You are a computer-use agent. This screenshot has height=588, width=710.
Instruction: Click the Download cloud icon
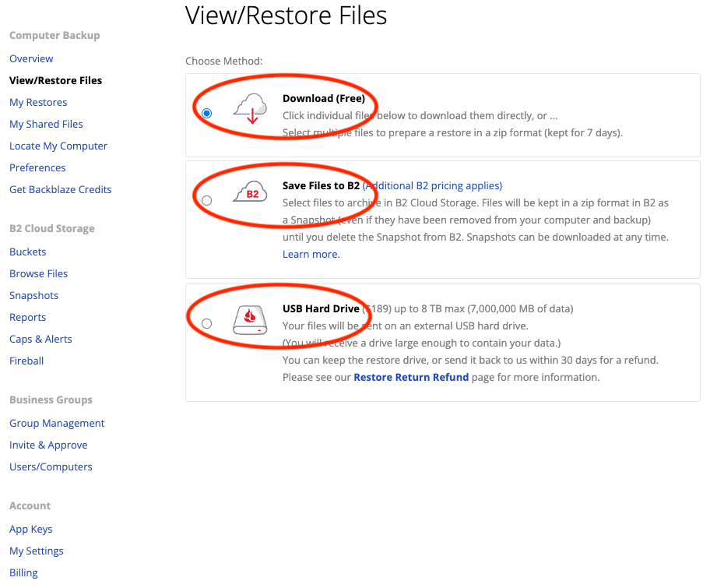click(x=250, y=109)
